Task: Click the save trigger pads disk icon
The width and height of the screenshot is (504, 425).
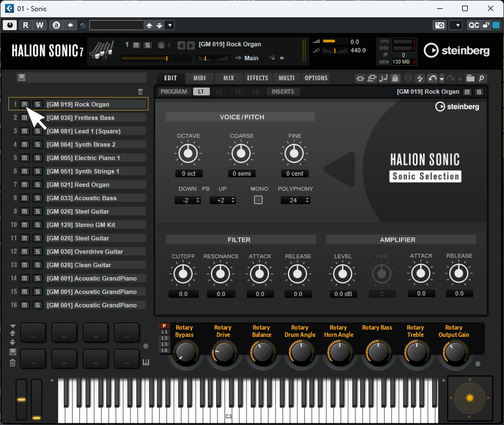Action: [12, 352]
